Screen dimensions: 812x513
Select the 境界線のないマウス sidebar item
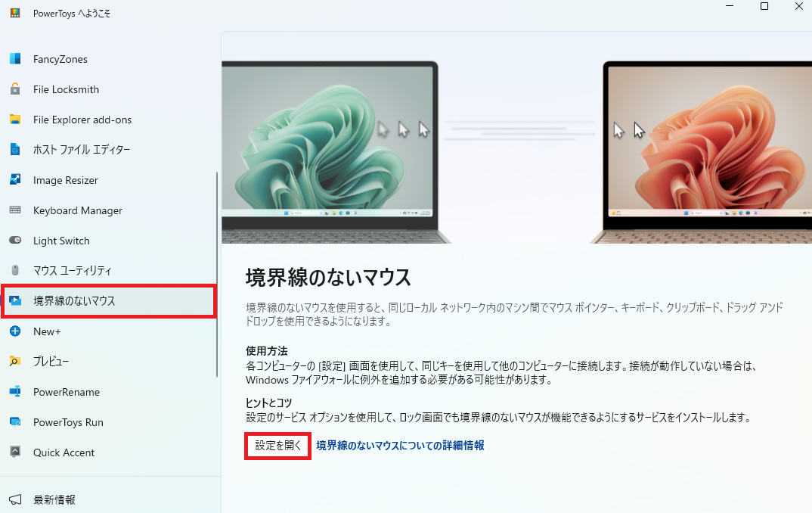pyautogui.click(x=108, y=301)
